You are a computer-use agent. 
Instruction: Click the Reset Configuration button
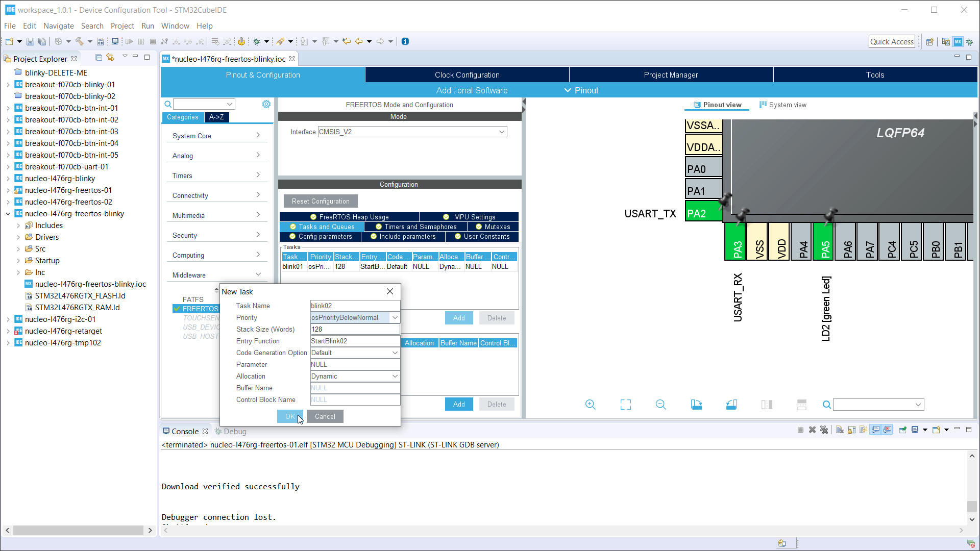point(321,201)
